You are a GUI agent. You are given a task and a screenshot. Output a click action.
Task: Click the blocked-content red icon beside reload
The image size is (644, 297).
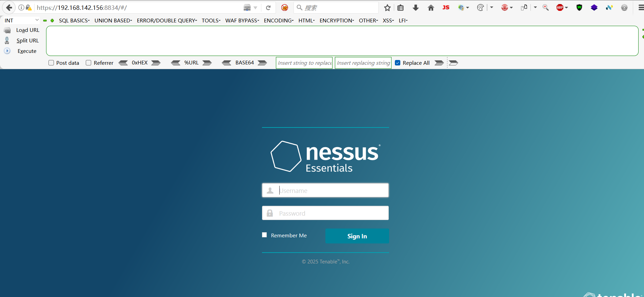(x=285, y=7)
